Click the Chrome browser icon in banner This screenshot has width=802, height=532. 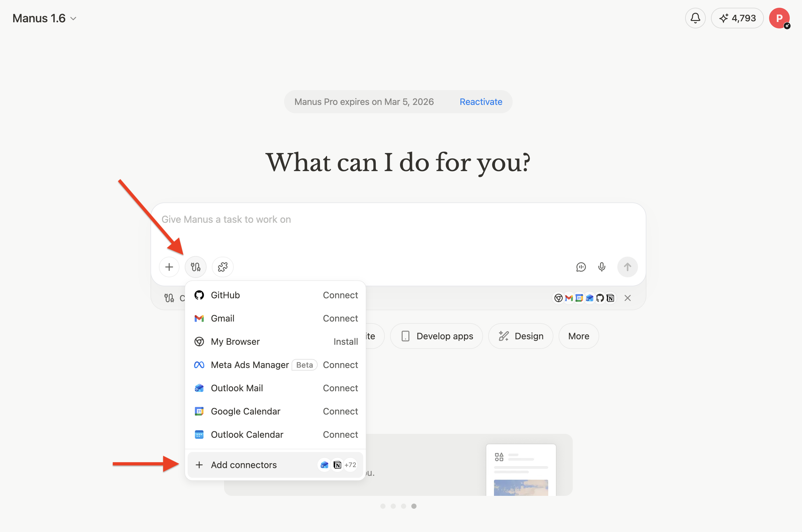558,298
